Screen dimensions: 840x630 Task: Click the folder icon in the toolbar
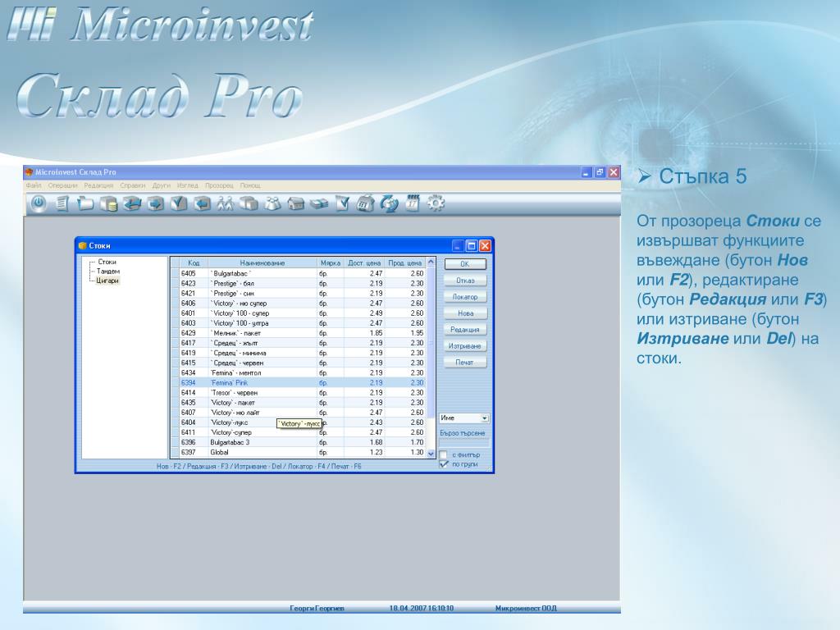(85, 203)
